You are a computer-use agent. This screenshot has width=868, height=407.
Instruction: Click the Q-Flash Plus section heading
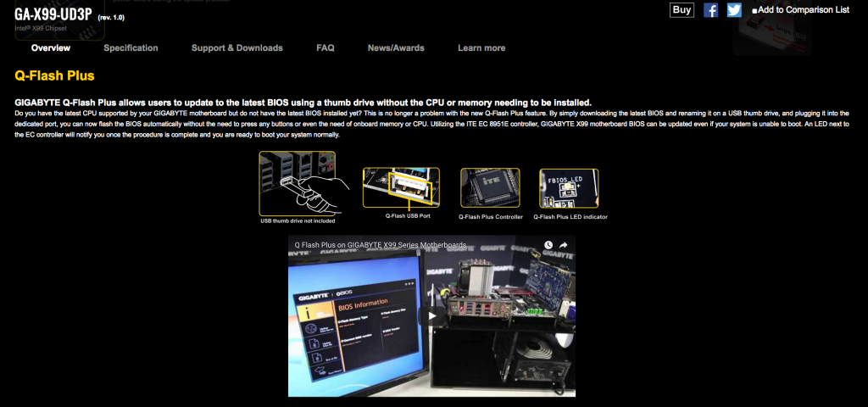click(x=54, y=75)
